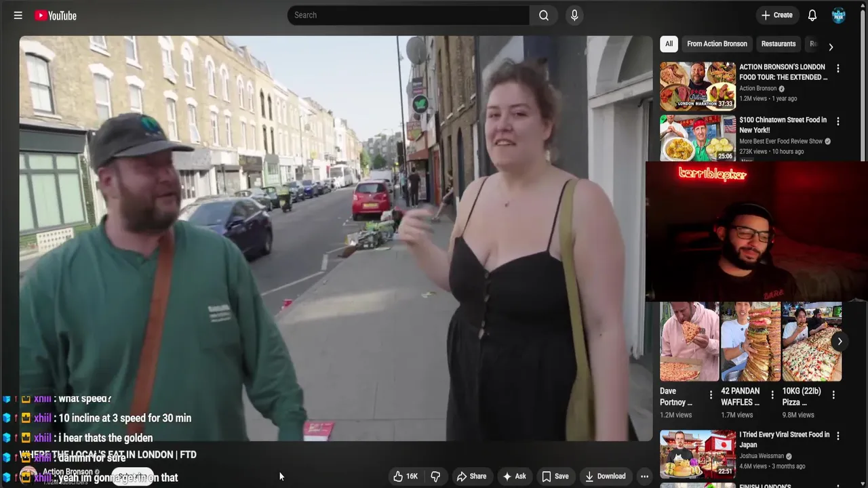
Task: Open account avatar menu
Action: pos(839,15)
